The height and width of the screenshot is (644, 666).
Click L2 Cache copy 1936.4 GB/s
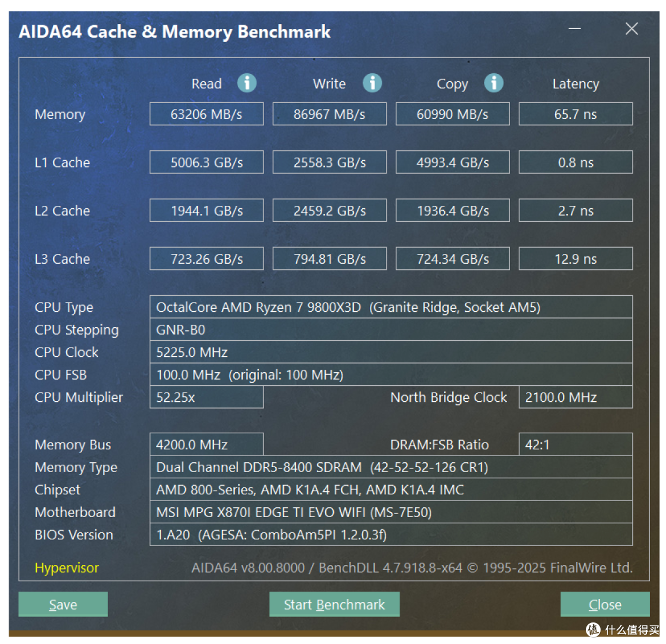453,210
